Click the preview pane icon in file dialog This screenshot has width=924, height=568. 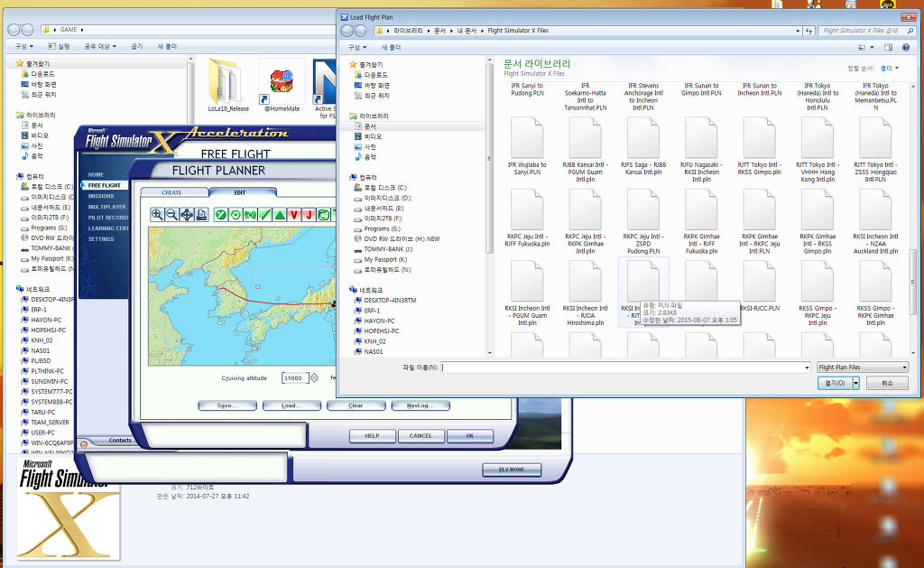pos(889,47)
